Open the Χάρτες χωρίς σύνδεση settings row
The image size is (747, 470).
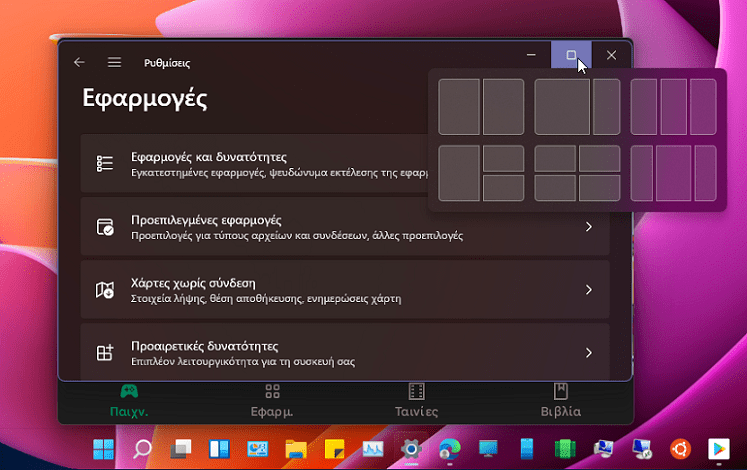[x=345, y=290]
